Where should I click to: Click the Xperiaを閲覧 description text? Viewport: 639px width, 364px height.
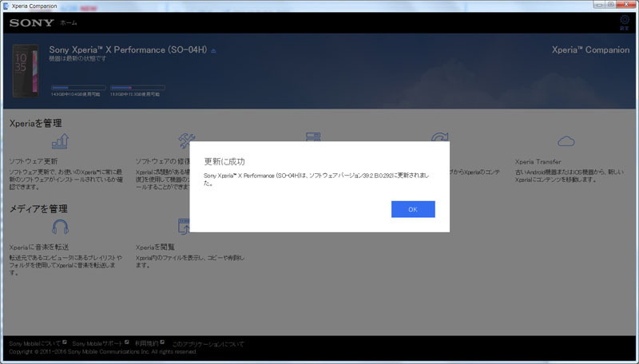coord(190,261)
